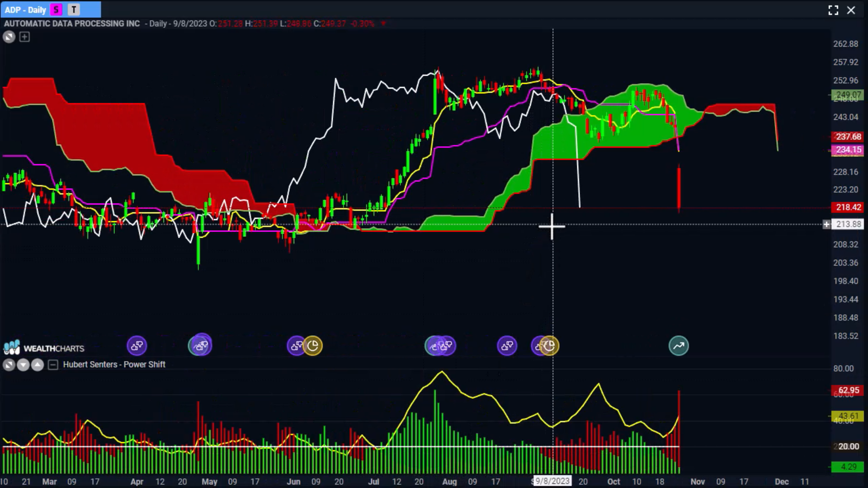Open the purple event marker near April

click(x=137, y=346)
